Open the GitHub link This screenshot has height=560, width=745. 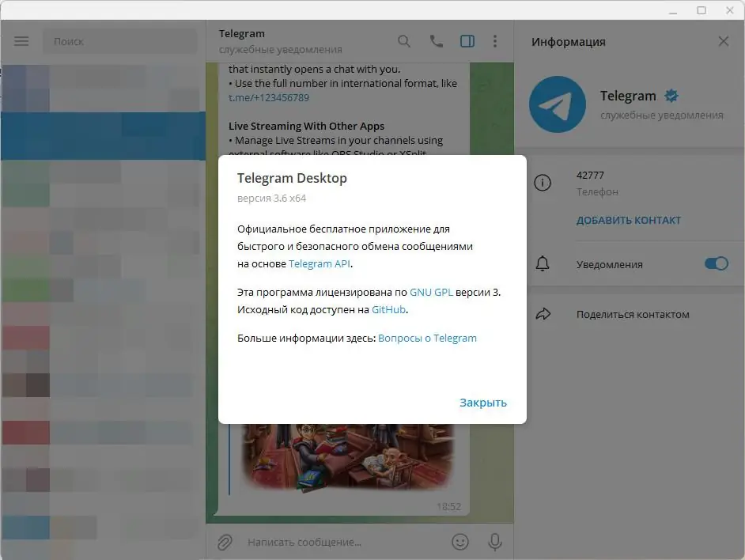388,309
